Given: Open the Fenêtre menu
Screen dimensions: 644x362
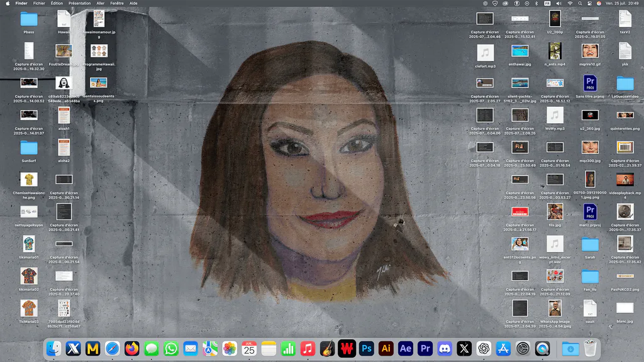Looking at the screenshot, I should click(117, 3).
